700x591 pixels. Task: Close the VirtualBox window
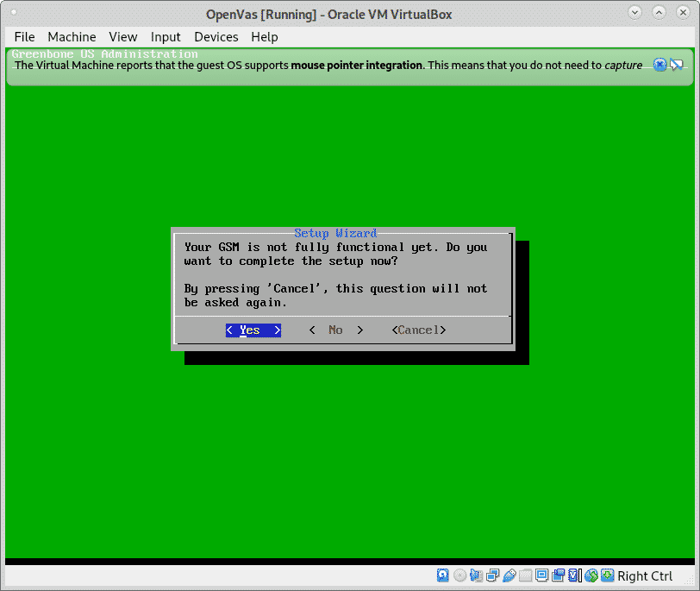click(x=683, y=12)
